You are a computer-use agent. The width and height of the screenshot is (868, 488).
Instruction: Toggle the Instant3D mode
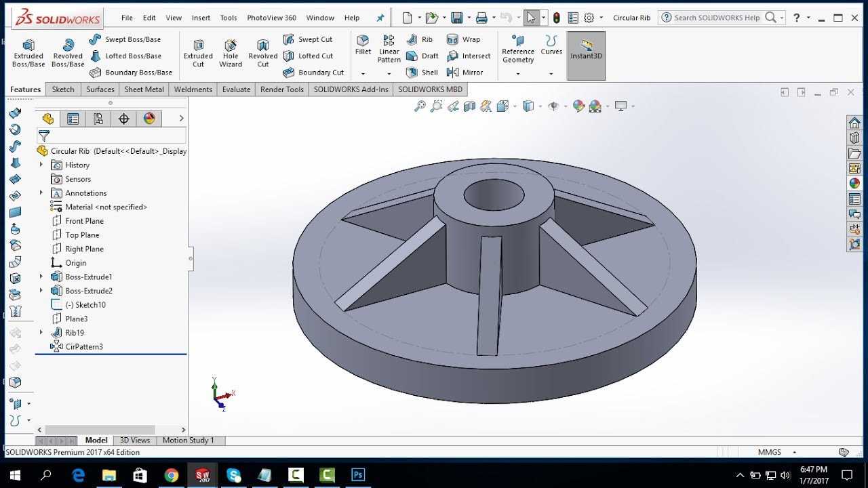click(586, 56)
